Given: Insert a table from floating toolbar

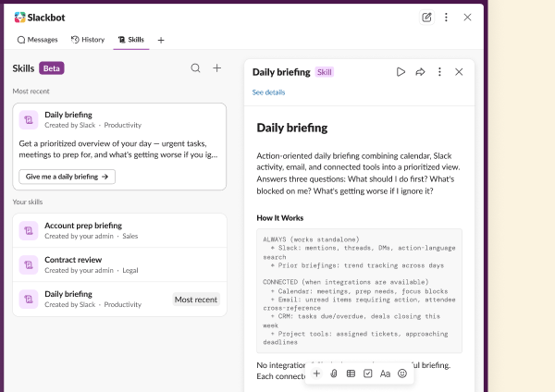Looking at the screenshot, I should coord(351,374).
